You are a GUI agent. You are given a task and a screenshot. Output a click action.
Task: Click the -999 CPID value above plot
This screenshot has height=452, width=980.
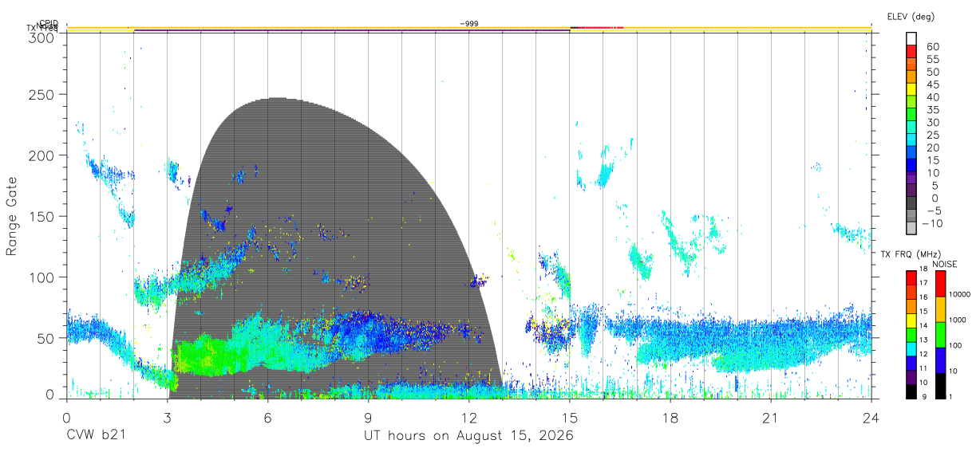pos(469,24)
